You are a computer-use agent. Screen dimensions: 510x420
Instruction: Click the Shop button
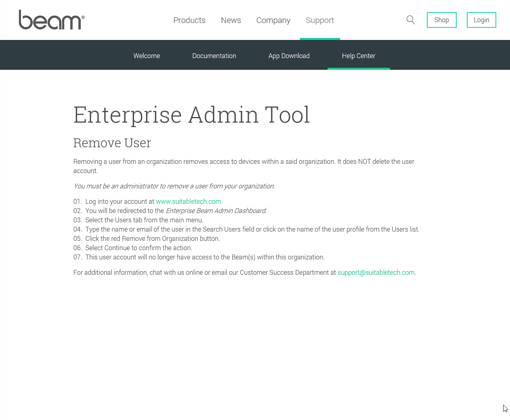[442, 20]
